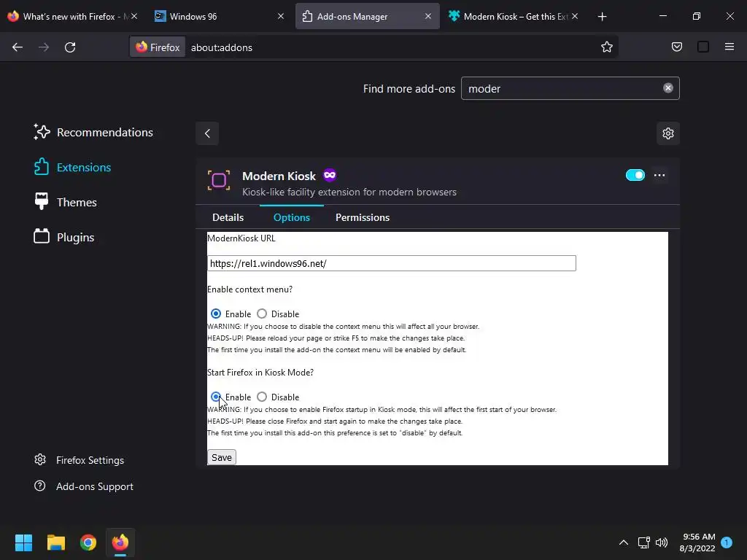Open File Explorer from the taskbar
Image resolution: width=747 pixels, height=560 pixels.
coord(55,542)
